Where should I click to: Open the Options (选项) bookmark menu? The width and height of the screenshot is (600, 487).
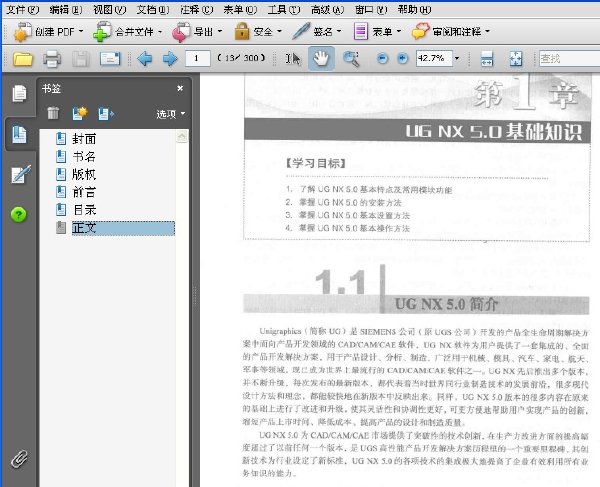[170, 114]
